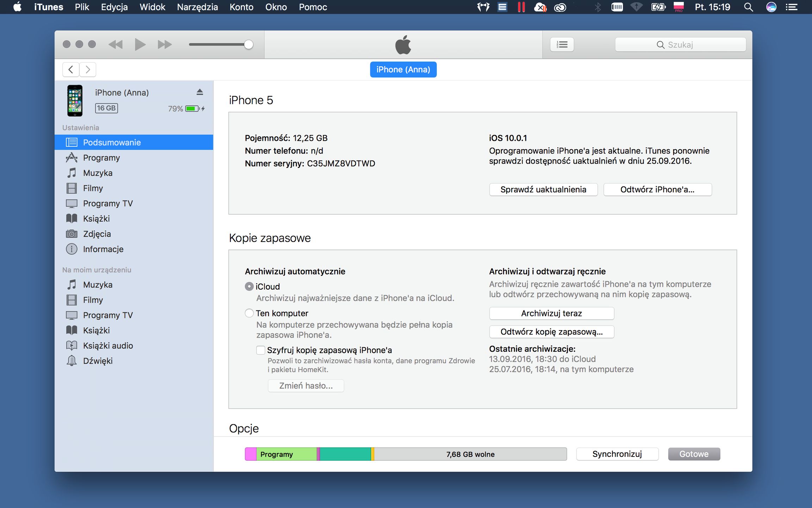Open Książki audio on the device
This screenshot has height=508, width=812.
[107, 346]
